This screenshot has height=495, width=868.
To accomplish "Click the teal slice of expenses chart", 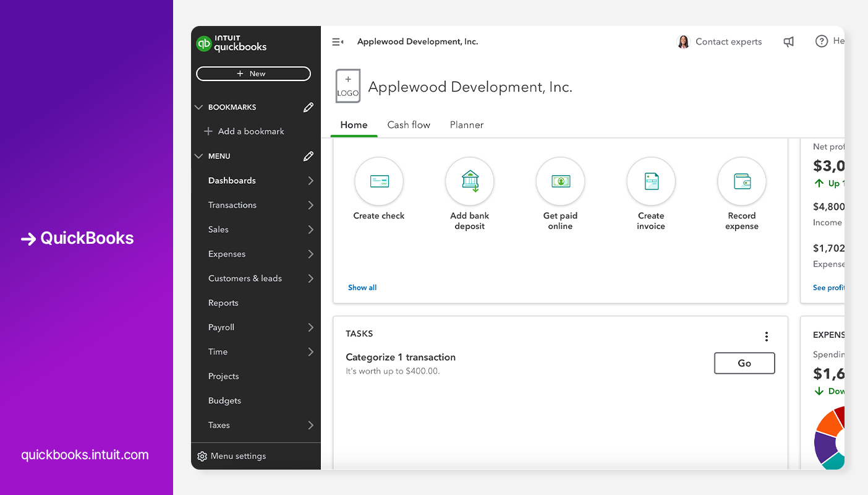I will tap(834, 460).
